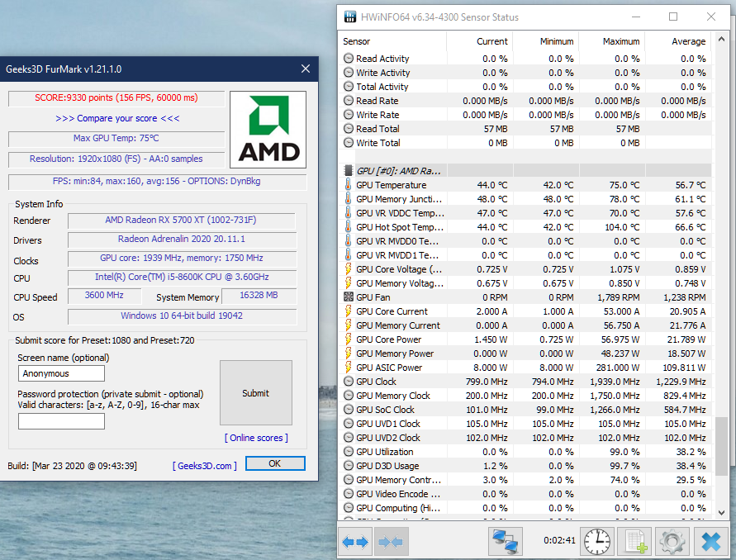Select the GPU SoC Clock row label
Viewport: 736px width, 560px height.
click(385, 410)
